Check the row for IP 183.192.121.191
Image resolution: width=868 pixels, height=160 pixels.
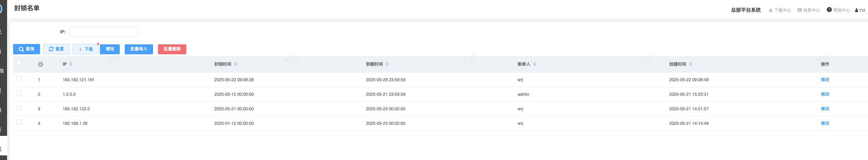(19, 79)
